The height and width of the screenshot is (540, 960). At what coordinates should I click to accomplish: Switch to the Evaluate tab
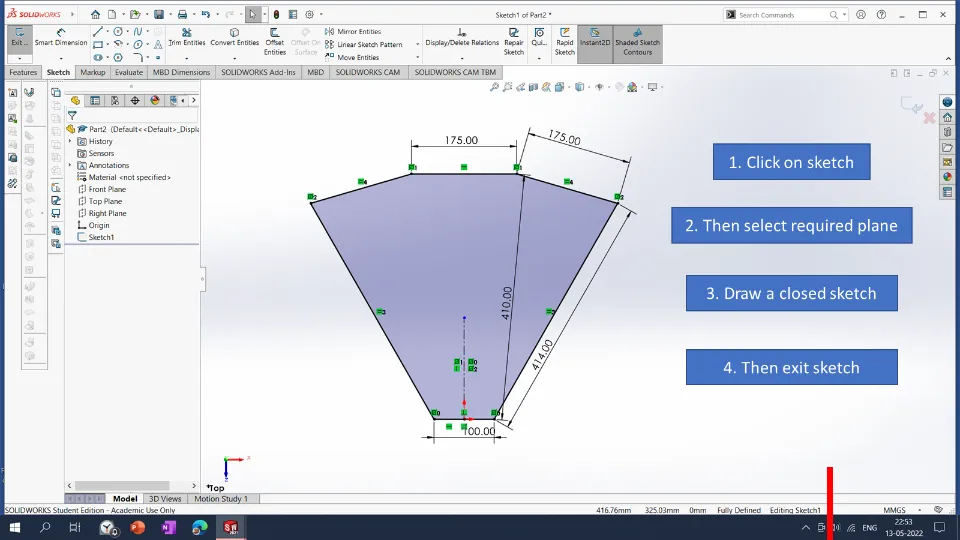pos(129,72)
